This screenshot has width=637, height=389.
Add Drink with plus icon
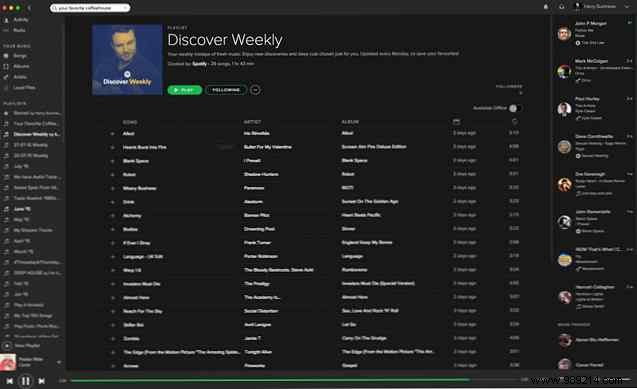pos(112,202)
